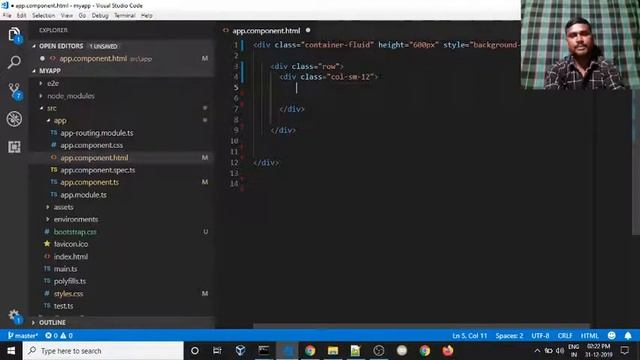Click the Windows Start button
The image size is (640, 360).
[x=11, y=351]
